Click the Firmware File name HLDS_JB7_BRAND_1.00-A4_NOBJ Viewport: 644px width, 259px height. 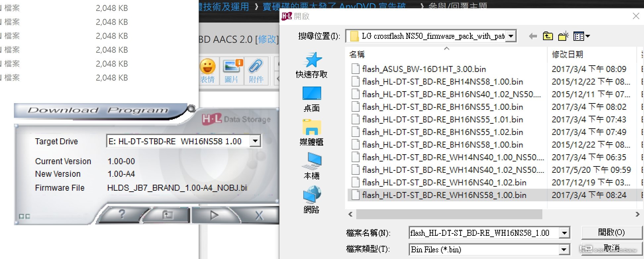(x=177, y=188)
